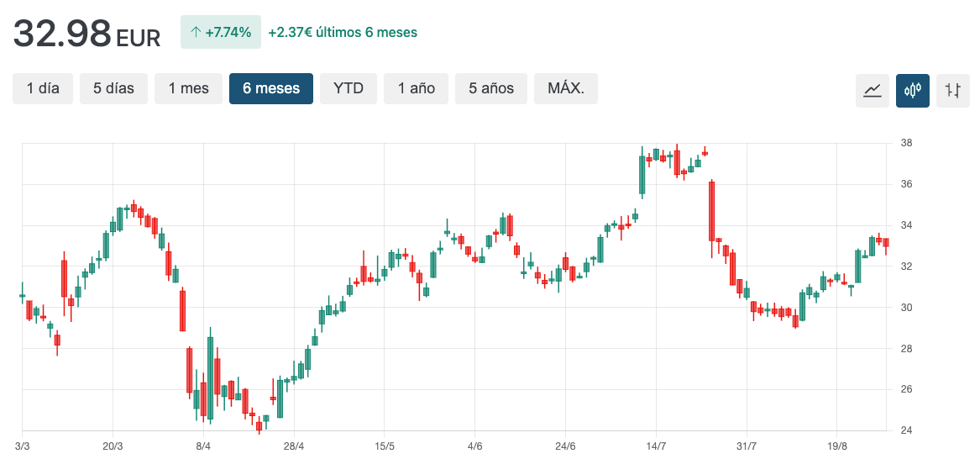This screenshot has height=459, width=980.
Task: Choose the 6 meses range button
Action: click(x=271, y=88)
